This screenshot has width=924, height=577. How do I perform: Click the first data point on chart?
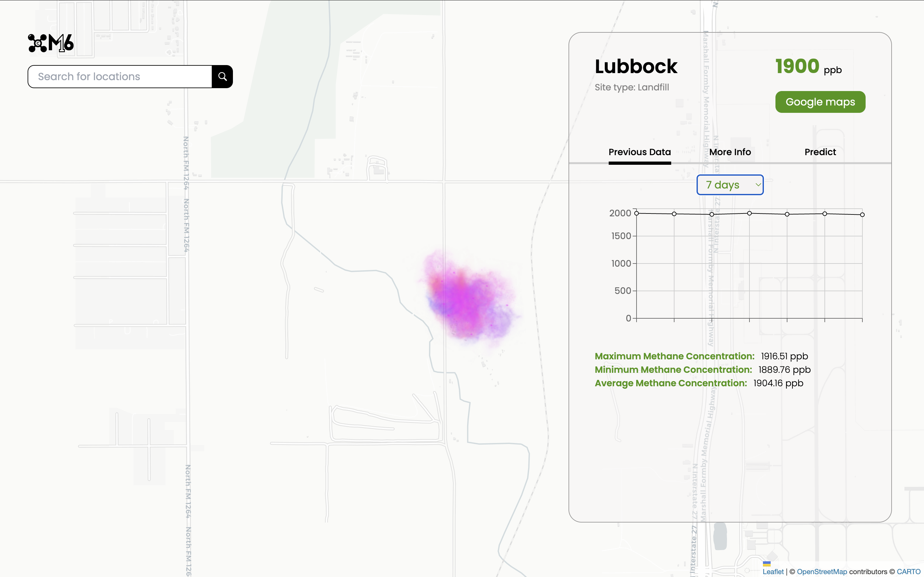(x=637, y=213)
